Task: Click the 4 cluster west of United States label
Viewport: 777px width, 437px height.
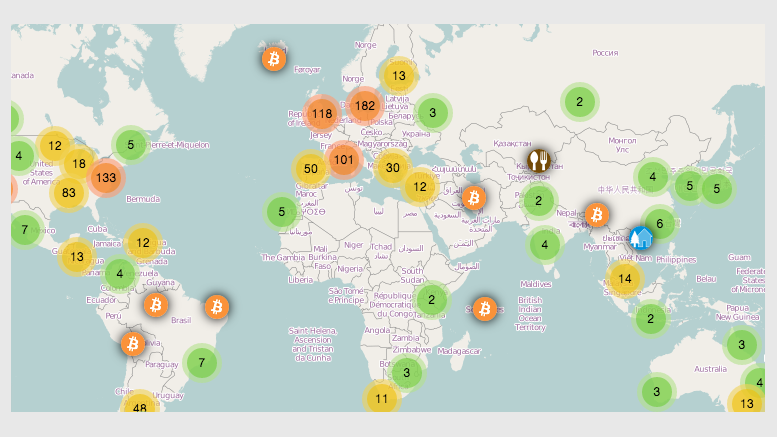Action: [x=19, y=156]
